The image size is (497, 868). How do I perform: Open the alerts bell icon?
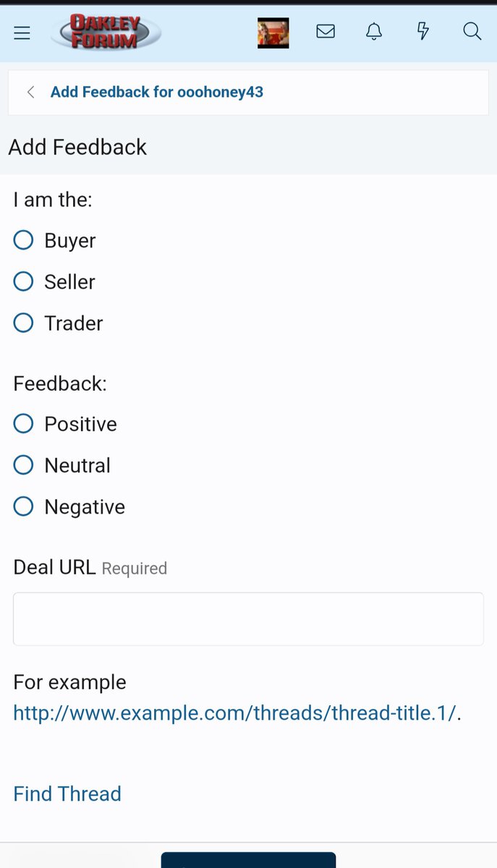click(x=374, y=31)
